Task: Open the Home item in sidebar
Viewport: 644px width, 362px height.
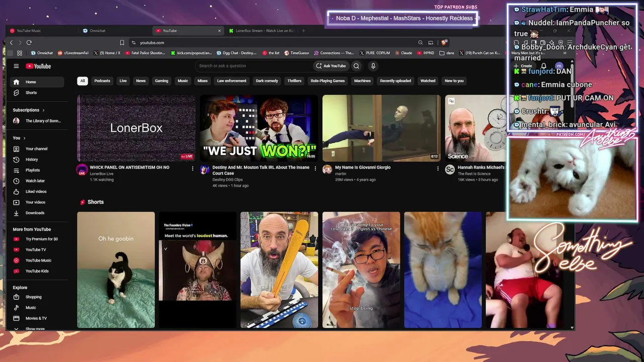Action: coord(37,82)
